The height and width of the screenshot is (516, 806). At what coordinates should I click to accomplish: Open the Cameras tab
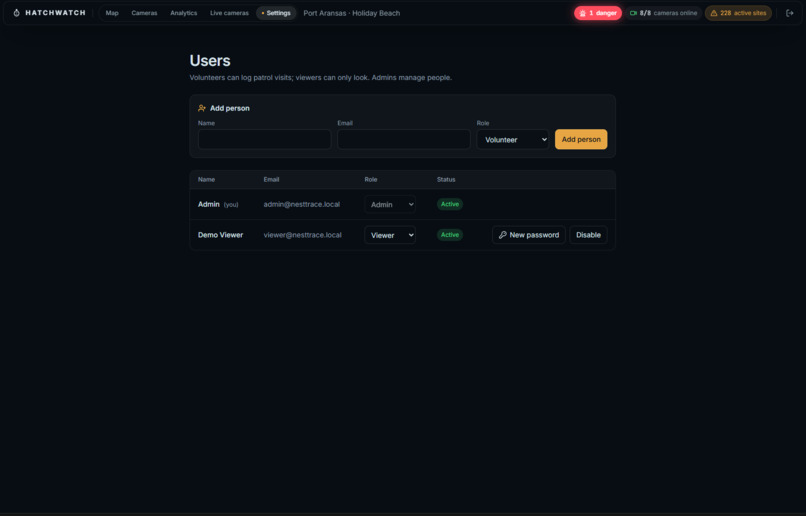[144, 13]
